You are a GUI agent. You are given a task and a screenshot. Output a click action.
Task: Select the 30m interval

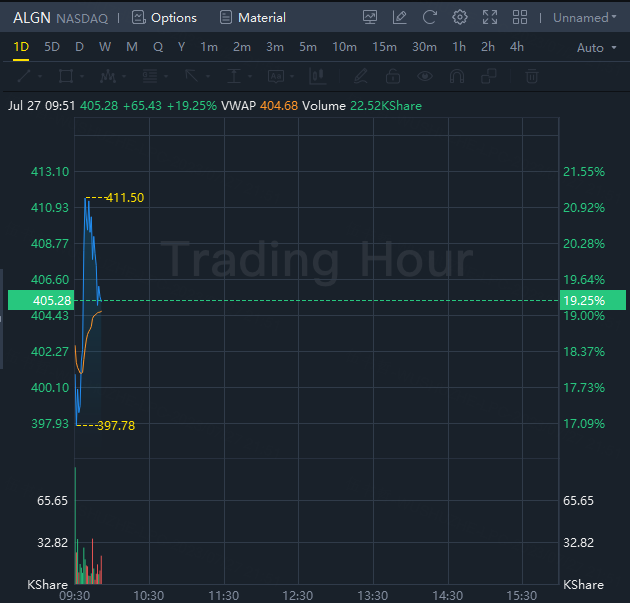tap(424, 47)
